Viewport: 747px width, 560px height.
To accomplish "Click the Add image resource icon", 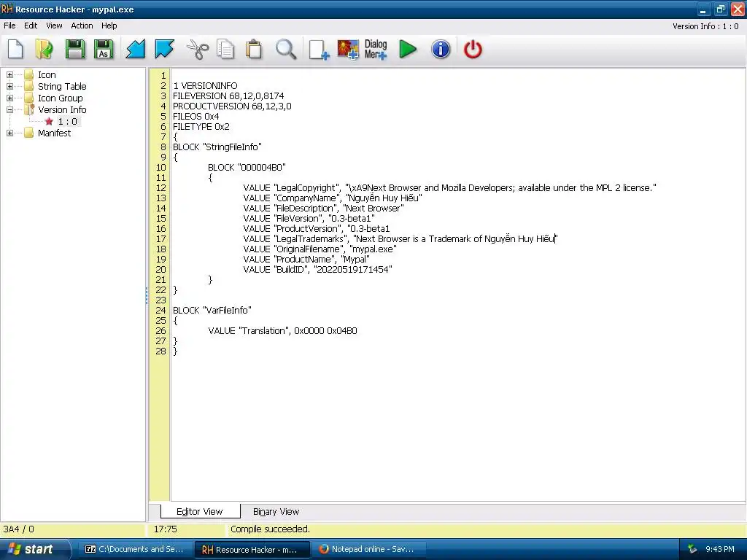I will 348,49.
